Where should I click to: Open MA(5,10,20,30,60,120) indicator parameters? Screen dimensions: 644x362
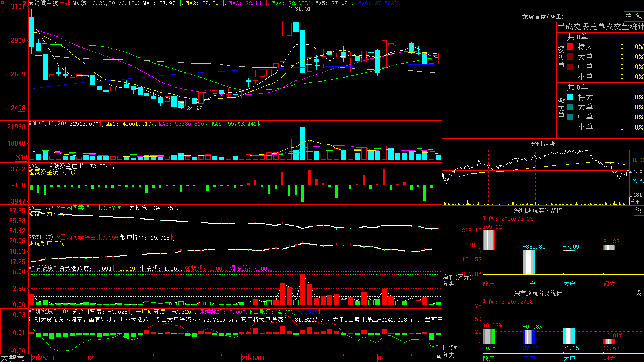pos(106,3)
